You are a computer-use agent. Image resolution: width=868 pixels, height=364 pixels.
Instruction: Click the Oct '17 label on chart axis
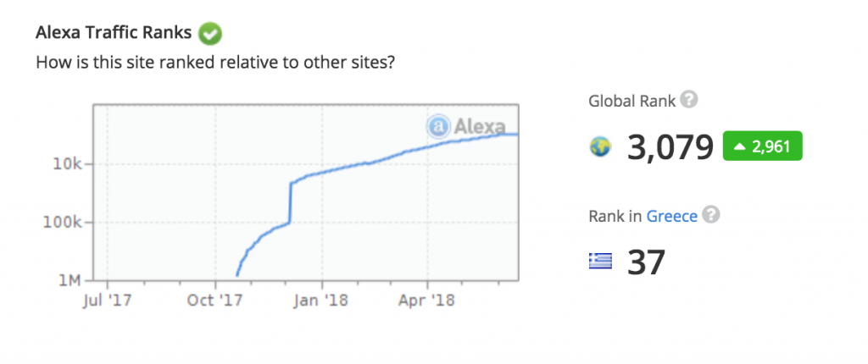[214, 299]
